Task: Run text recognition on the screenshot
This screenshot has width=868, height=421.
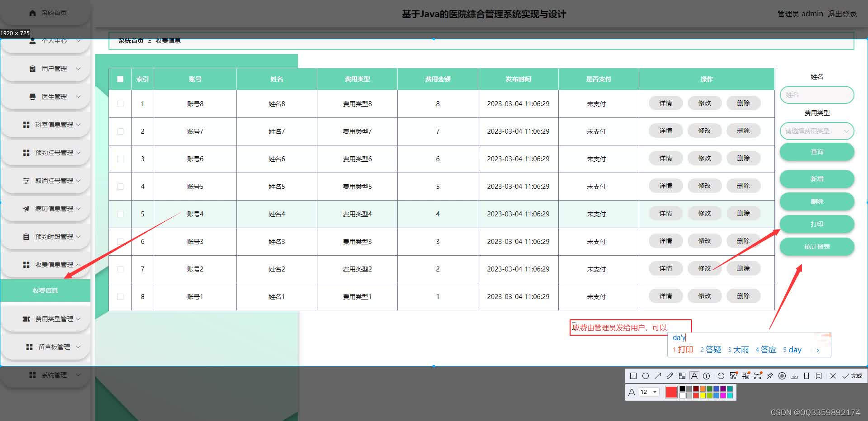Action: [758, 376]
